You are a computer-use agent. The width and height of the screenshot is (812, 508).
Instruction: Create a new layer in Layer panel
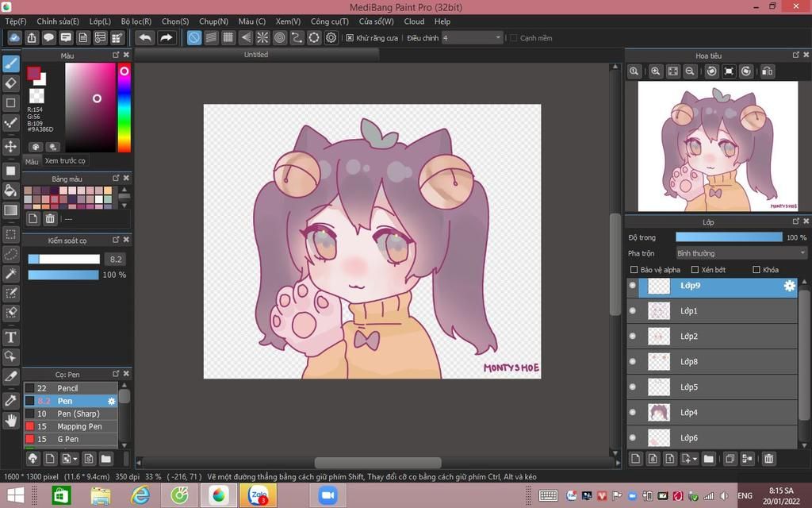(x=636, y=458)
